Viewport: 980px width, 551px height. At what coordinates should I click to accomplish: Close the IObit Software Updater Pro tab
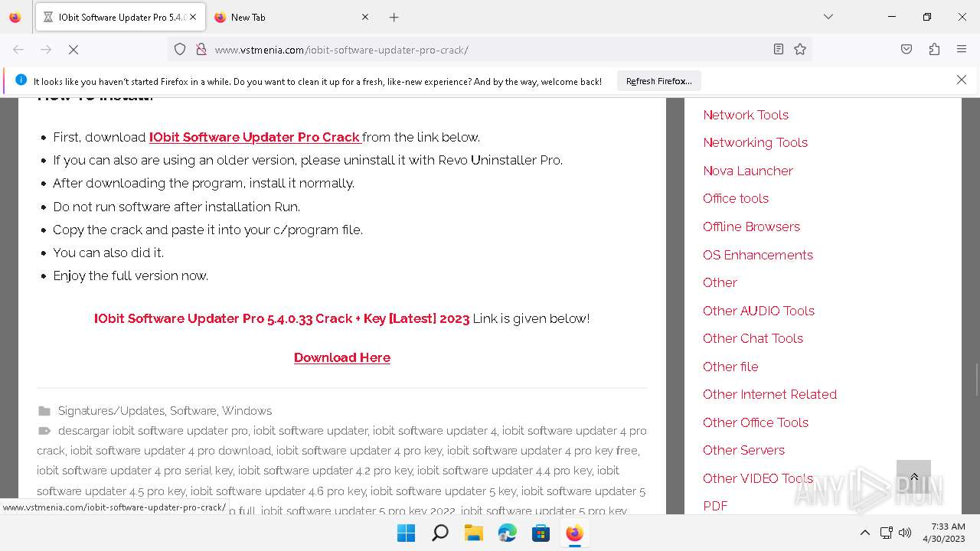click(x=193, y=17)
